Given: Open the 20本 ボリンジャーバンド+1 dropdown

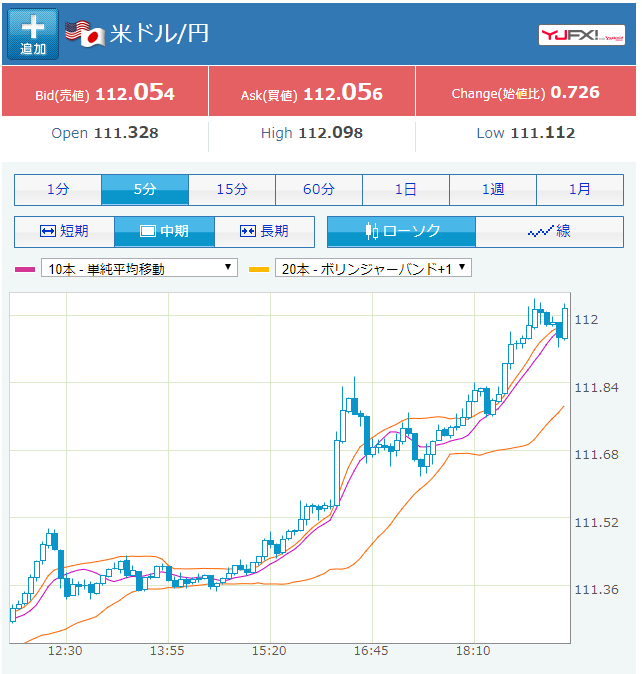Looking at the screenshot, I should (374, 268).
